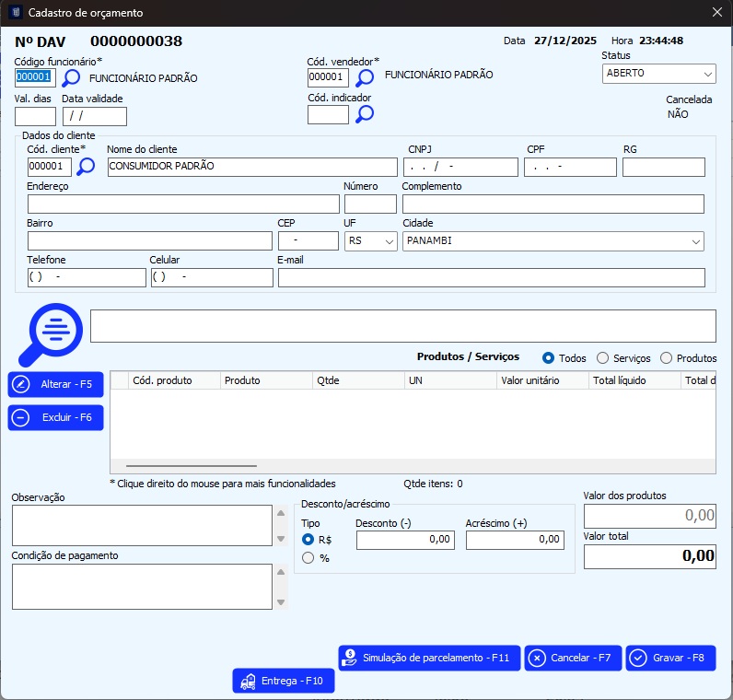
Task: Open Simulação de parcelamento - F11
Action: pos(429,658)
